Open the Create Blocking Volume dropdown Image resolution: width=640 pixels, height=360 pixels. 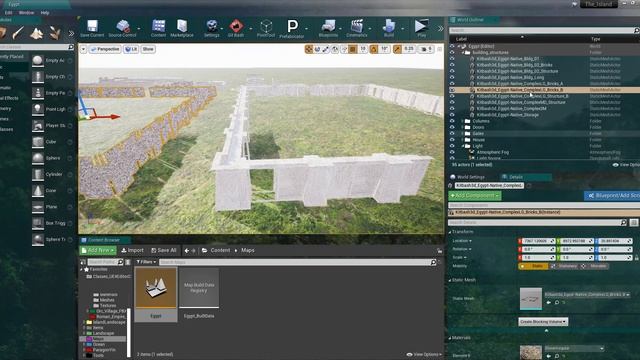tap(543, 322)
